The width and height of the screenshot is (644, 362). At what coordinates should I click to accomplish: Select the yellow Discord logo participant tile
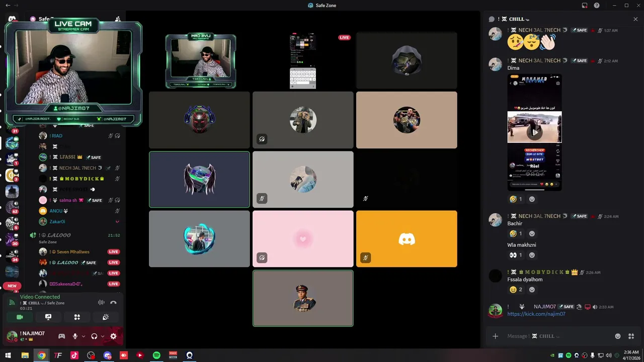[x=407, y=239]
